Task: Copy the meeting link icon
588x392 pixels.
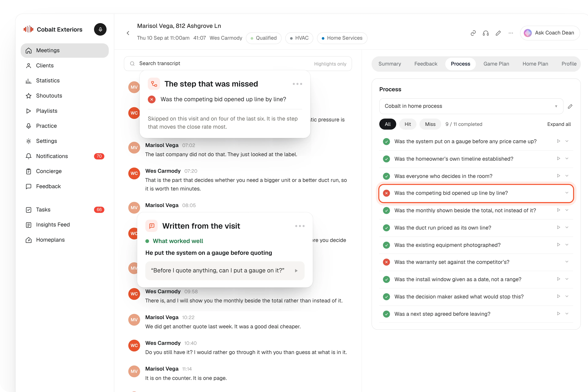Action: pos(473,33)
